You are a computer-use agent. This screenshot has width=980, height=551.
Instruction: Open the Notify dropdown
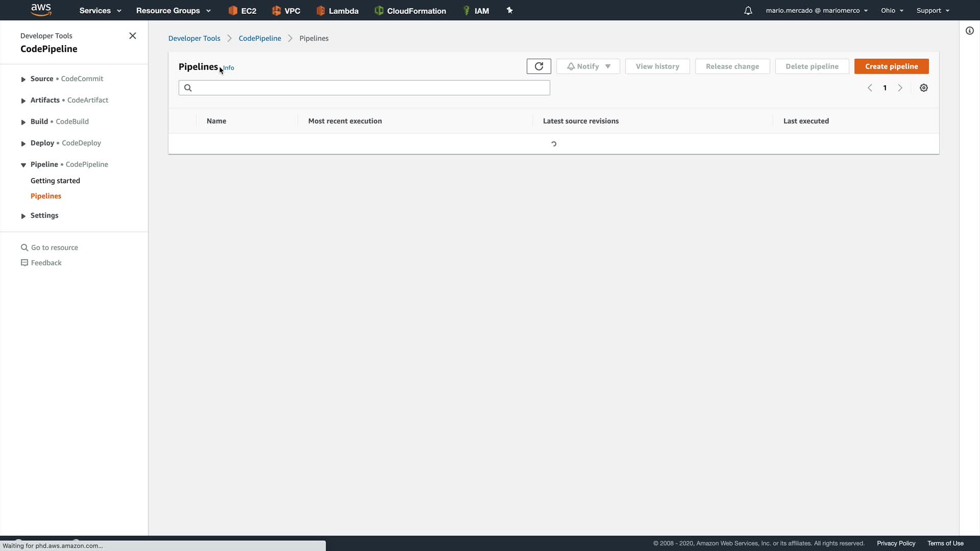point(588,66)
